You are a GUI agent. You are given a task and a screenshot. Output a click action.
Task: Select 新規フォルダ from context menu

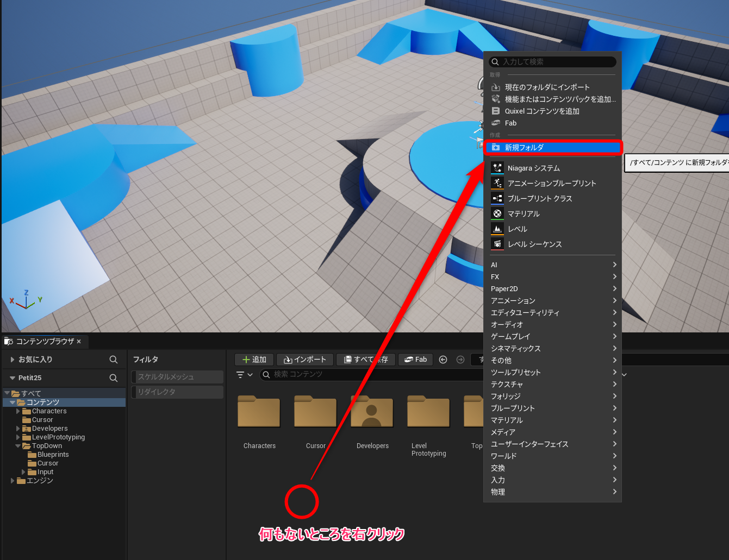point(552,148)
